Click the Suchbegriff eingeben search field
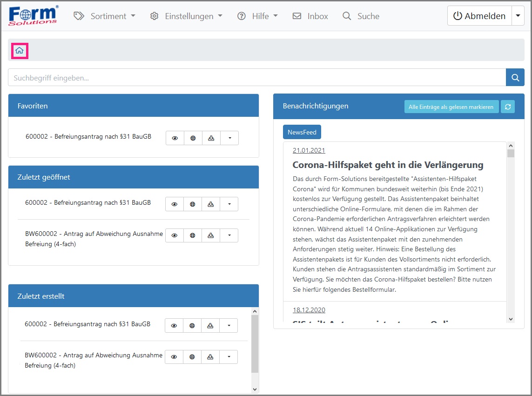This screenshot has width=532, height=396. (x=256, y=78)
